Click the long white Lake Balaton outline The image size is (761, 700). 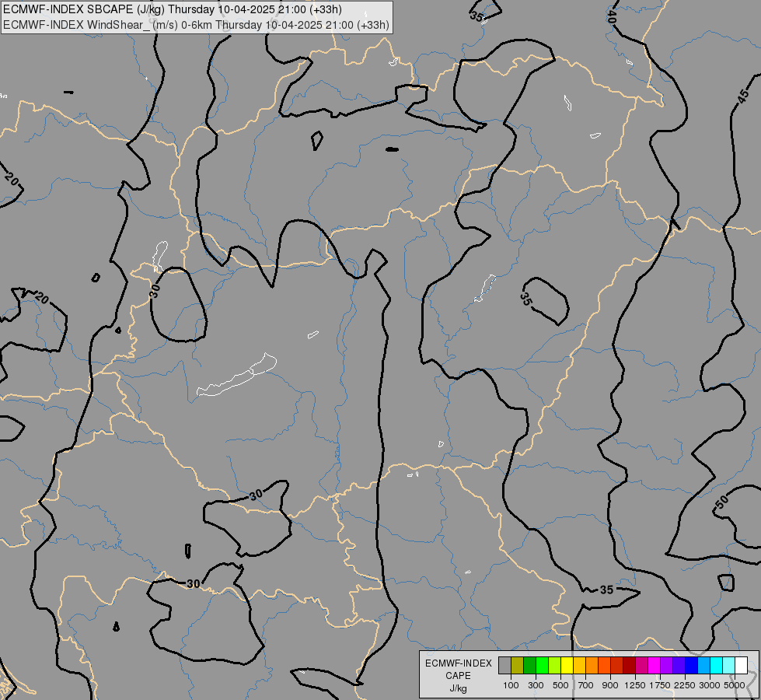[x=237, y=375]
